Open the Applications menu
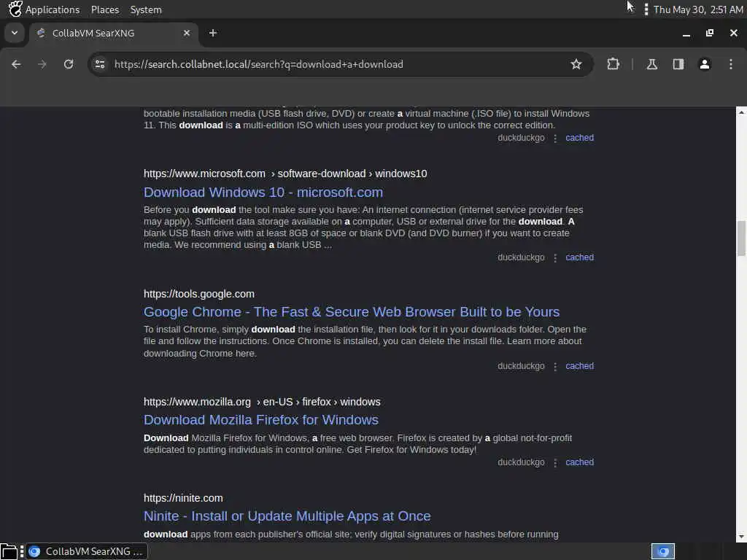The height and width of the screenshot is (560, 747). (x=53, y=9)
